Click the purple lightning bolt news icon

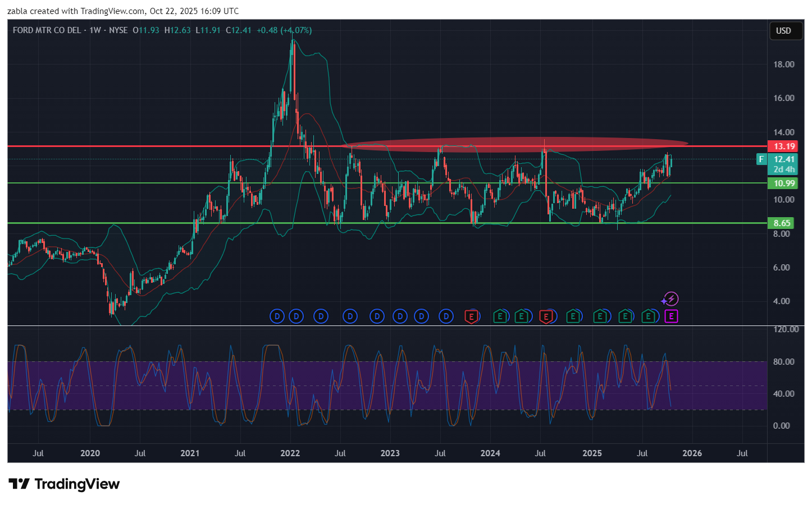coord(670,299)
